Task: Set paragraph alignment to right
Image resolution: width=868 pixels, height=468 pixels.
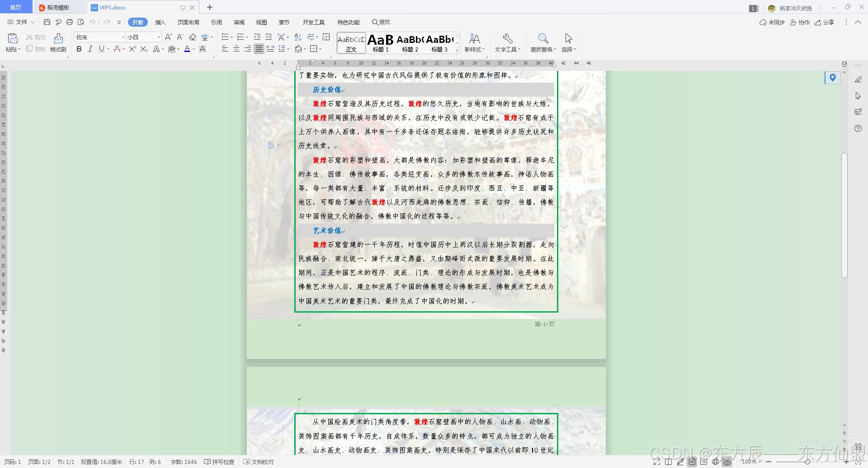Action: tap(248, 49)
